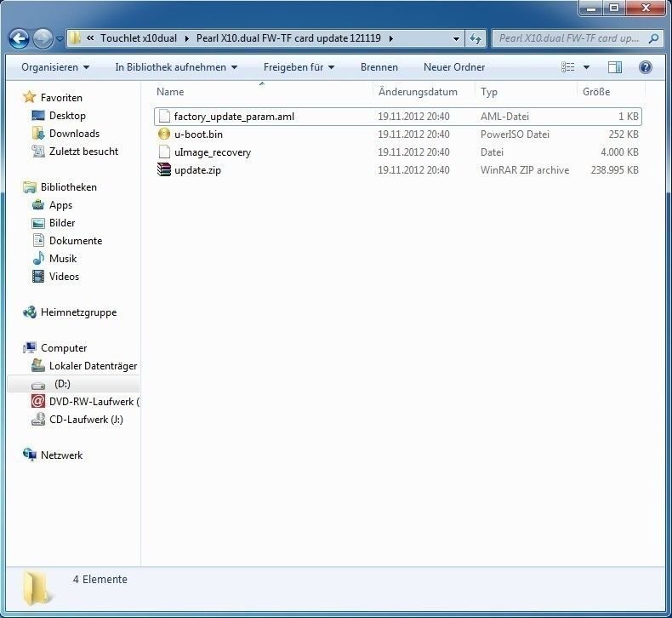
Task: Click update.zip file name
Action: point(197,170)
